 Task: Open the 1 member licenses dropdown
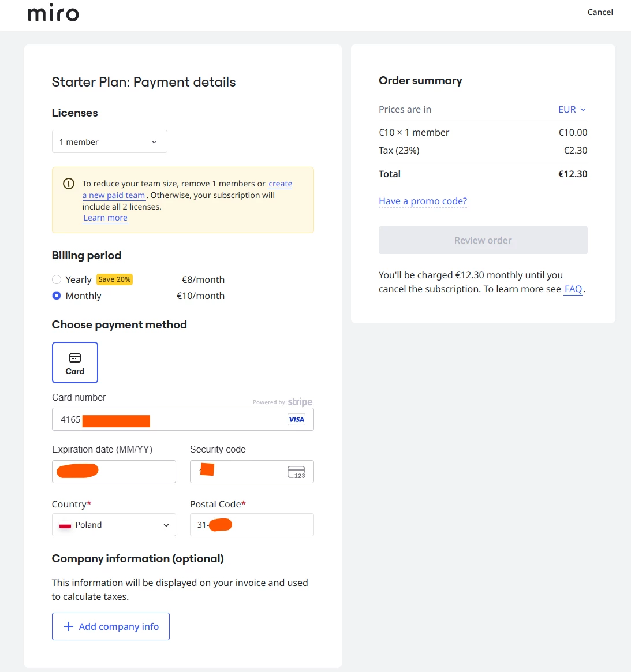tap(110, 141)
